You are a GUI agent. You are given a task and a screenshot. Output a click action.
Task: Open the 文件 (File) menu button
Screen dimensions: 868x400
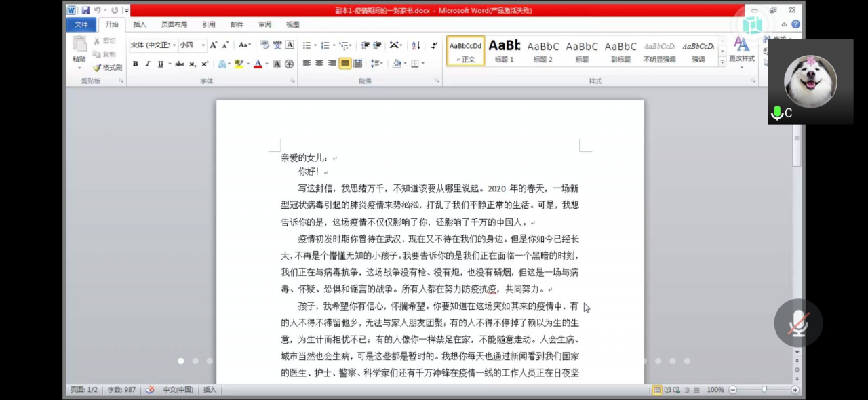tap(81, 24)
